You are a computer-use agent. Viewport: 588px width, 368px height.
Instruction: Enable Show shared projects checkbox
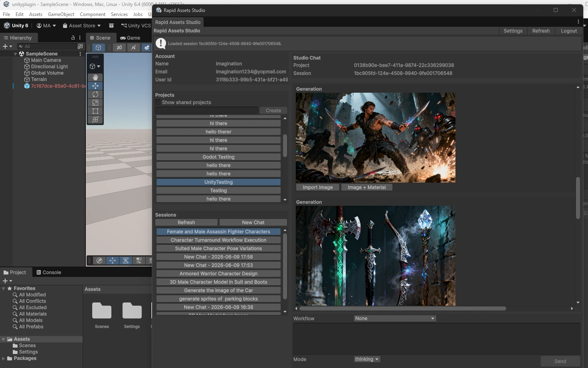[x=158, y=103]
